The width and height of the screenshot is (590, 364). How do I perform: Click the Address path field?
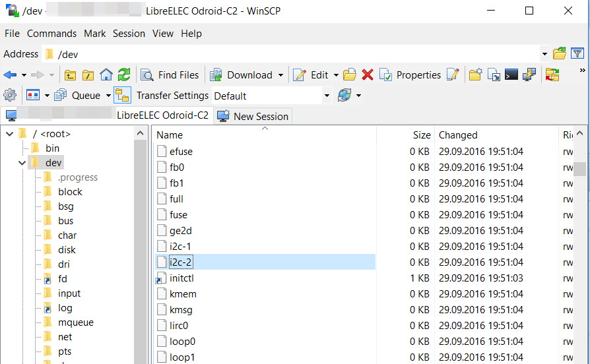[x=290, y=54]
